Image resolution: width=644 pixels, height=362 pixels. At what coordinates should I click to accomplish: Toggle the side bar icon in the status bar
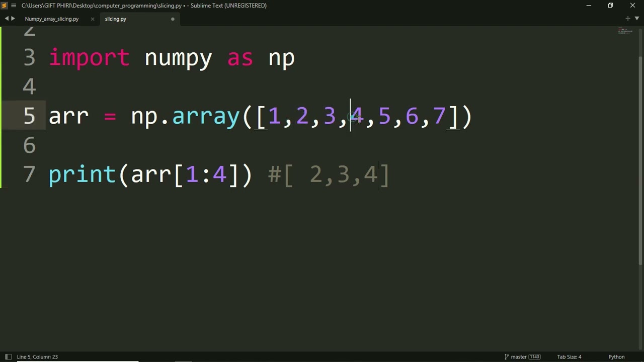(x=8, y=357)
